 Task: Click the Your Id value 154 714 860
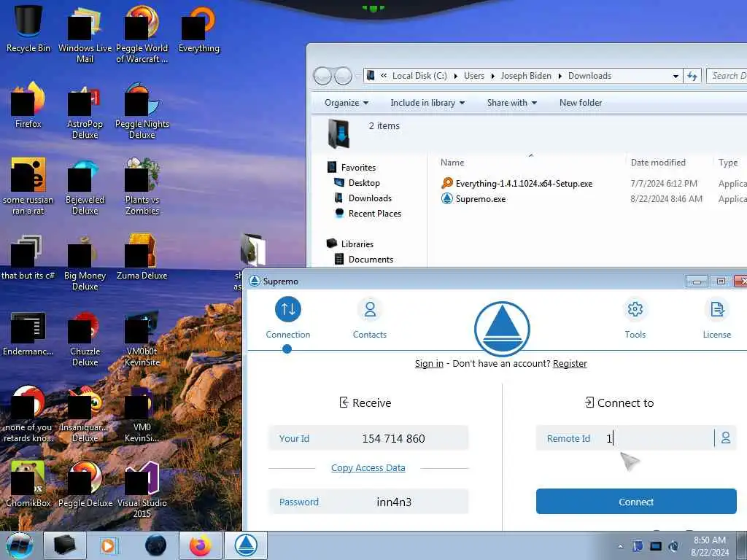(393, 438)
